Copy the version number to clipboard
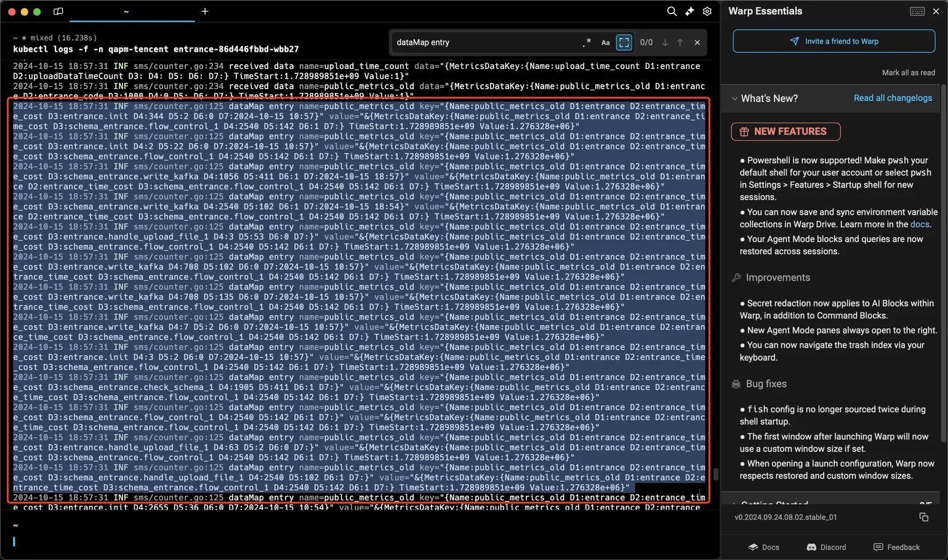The image size is (948, 560). click(x=923, y=517)
